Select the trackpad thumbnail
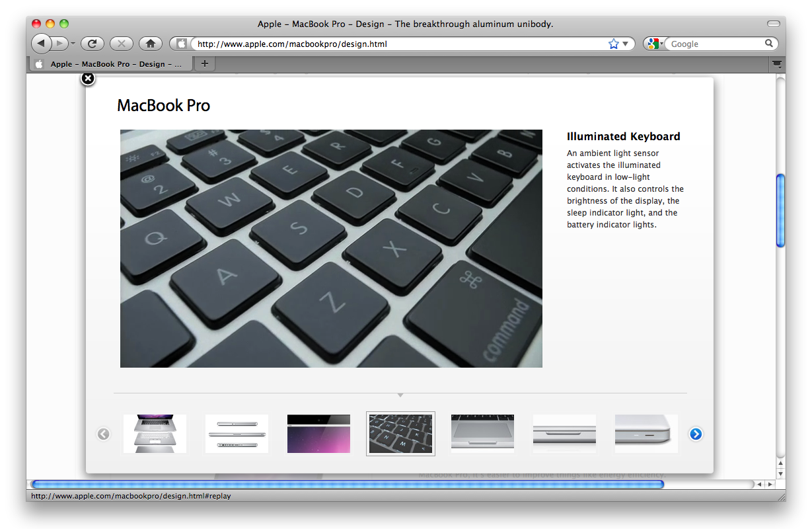The image size is (812, 529). pyautogui.click(x=482, y=434)
